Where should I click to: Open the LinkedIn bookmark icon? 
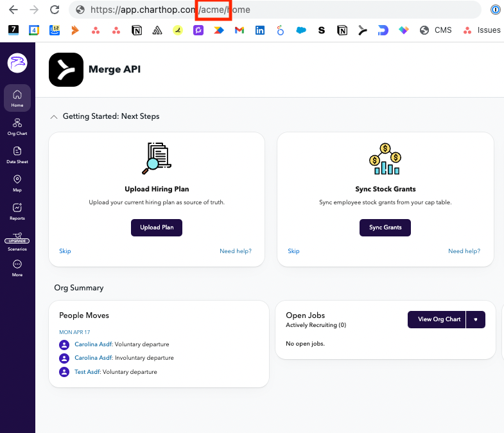(260, 30)
